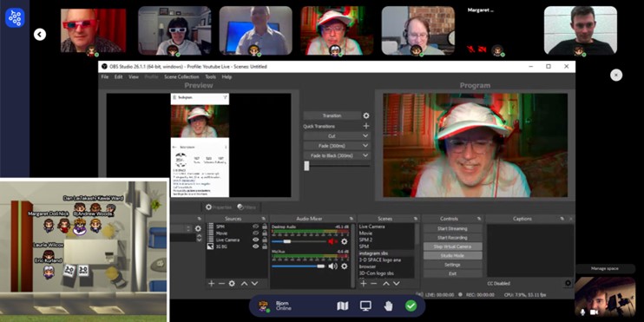Toggle lock on Movie source

tap(265, 233)
